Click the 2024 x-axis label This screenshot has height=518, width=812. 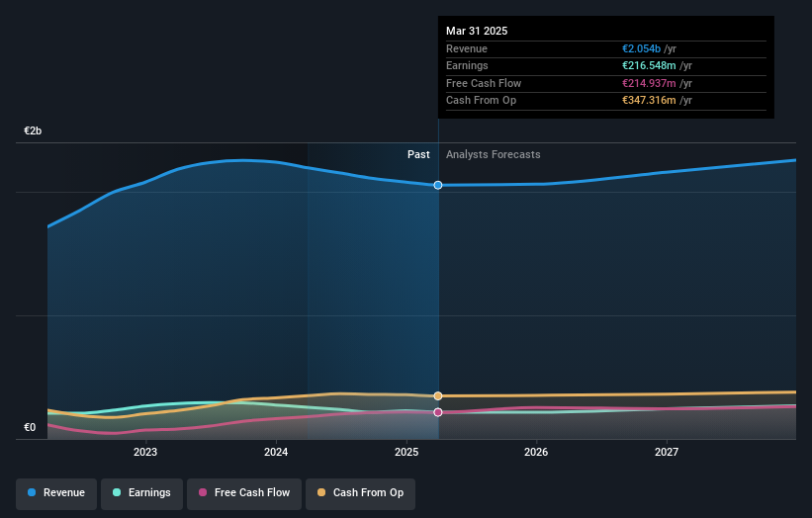coord(276,452)
